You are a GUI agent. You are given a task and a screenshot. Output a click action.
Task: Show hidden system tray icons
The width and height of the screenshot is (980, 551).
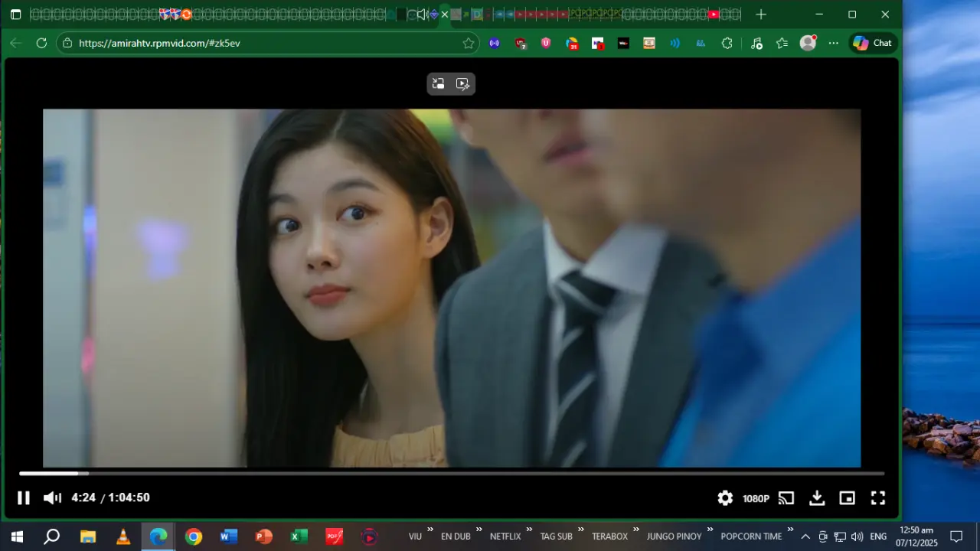tap(805, 536)
